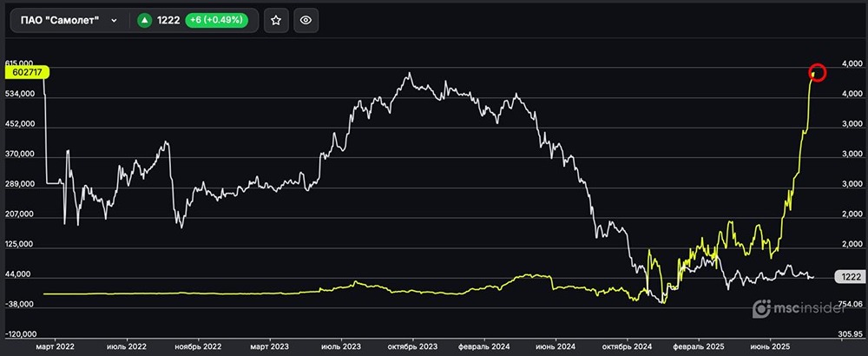The height and width of the screenshot is (356, 868).
Task: Pick the февраль 2024 date label
Action: [484, 346]
